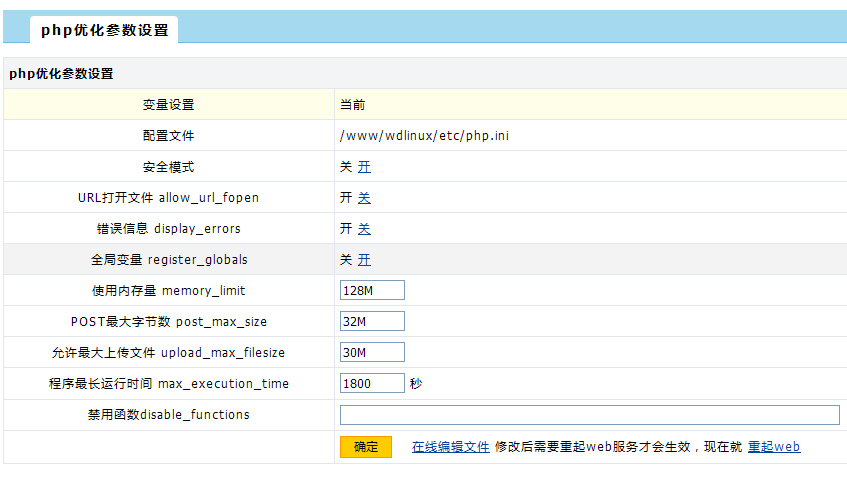The image size is (847, 478).
Task: Focus the post_max_size input field
Action: click(x=372, y=321)
